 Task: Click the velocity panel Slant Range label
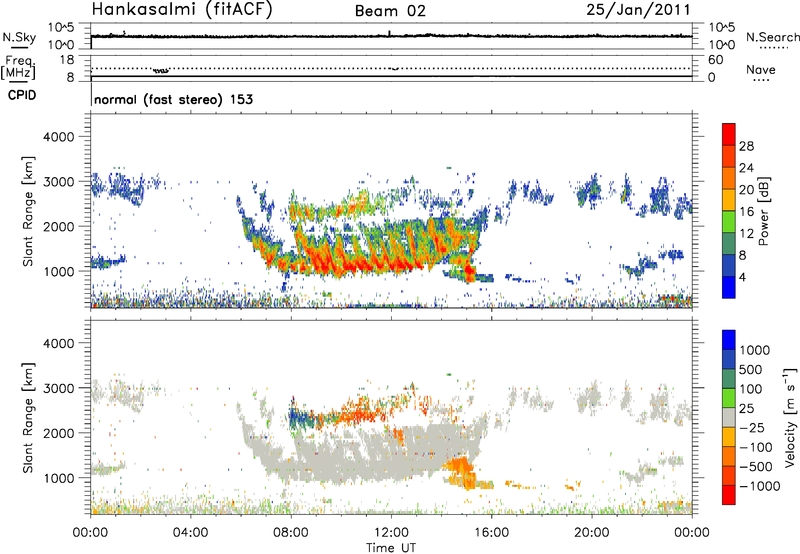[28, 417]
